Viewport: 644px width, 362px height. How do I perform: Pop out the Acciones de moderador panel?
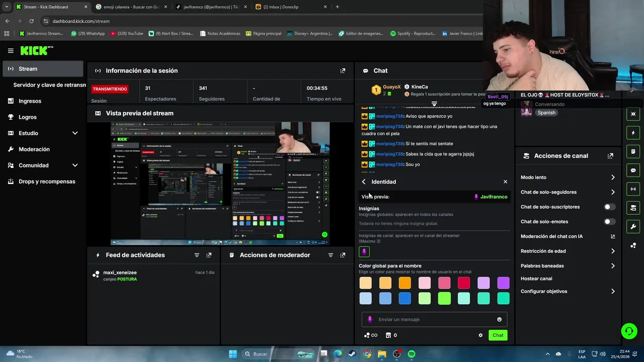coord(343,255)
